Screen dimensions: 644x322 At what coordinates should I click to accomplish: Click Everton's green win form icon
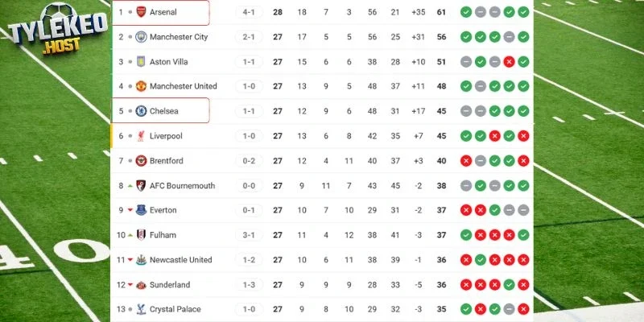(x=494, y=210)
